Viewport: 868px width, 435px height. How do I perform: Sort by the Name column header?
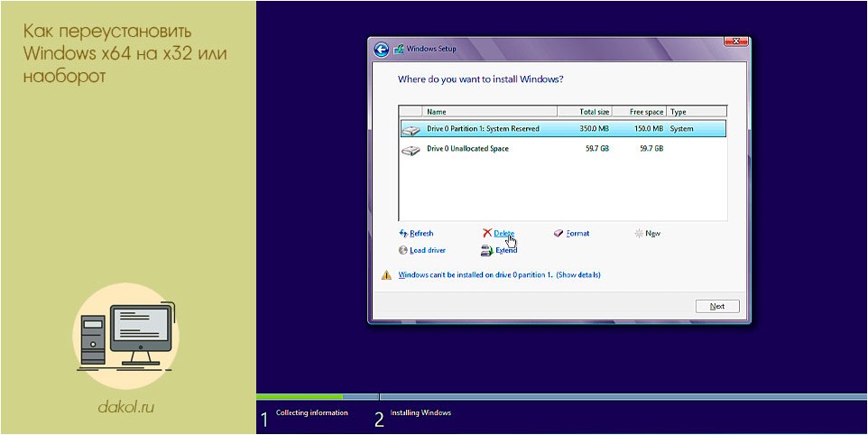coord(489,112)
